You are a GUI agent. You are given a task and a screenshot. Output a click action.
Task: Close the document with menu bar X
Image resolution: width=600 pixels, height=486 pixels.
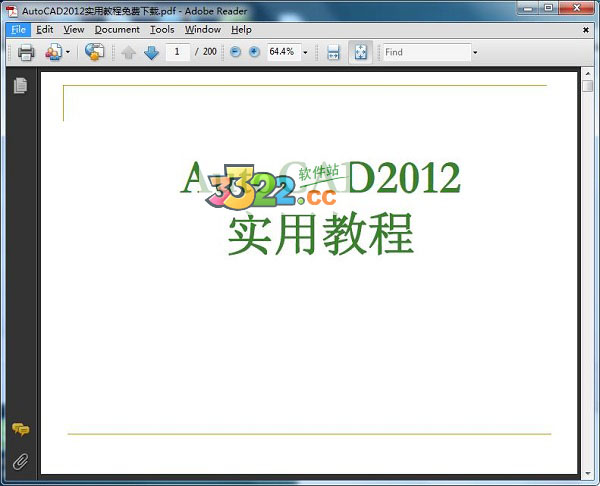tap(585, 30)
